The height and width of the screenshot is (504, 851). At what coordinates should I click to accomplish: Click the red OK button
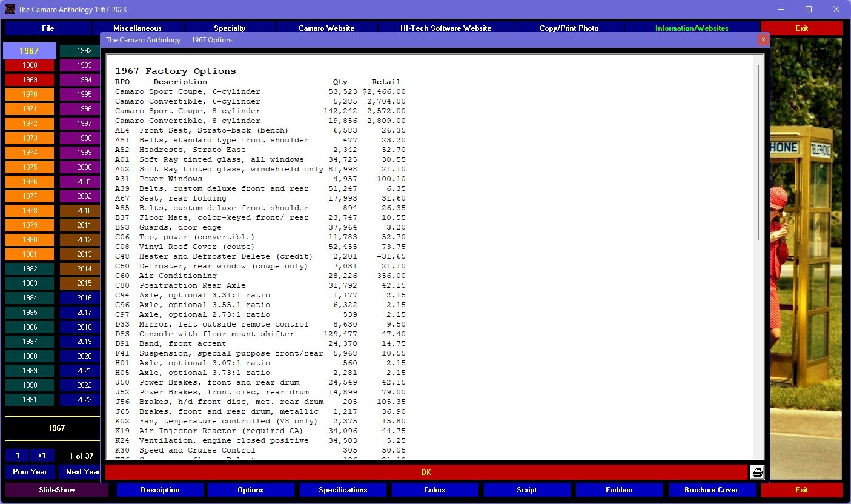426,472
